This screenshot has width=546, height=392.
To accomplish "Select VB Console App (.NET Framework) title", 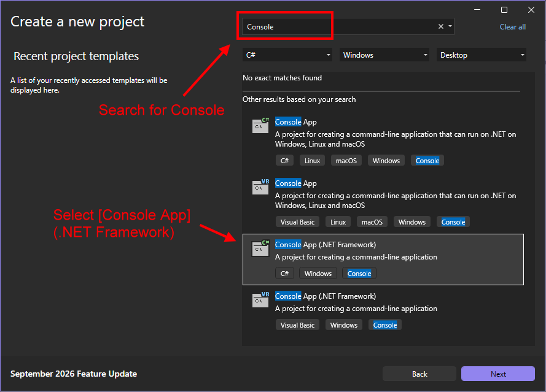I will [x=326, y=296].
